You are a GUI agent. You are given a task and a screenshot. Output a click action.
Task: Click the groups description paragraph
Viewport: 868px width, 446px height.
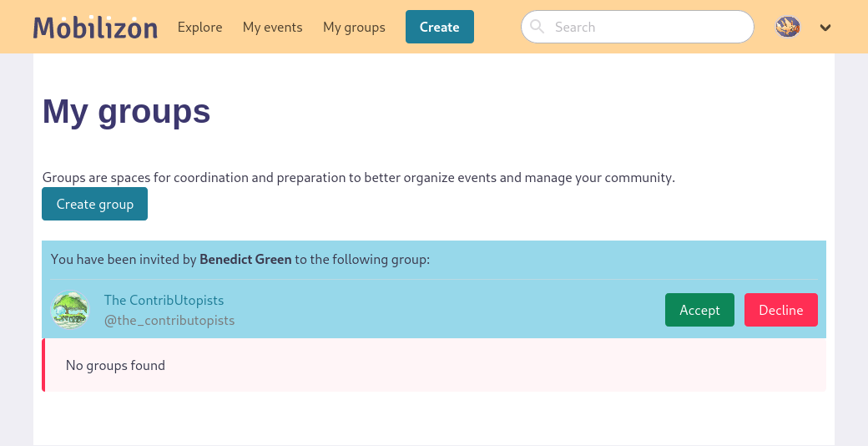pos(358,178)
